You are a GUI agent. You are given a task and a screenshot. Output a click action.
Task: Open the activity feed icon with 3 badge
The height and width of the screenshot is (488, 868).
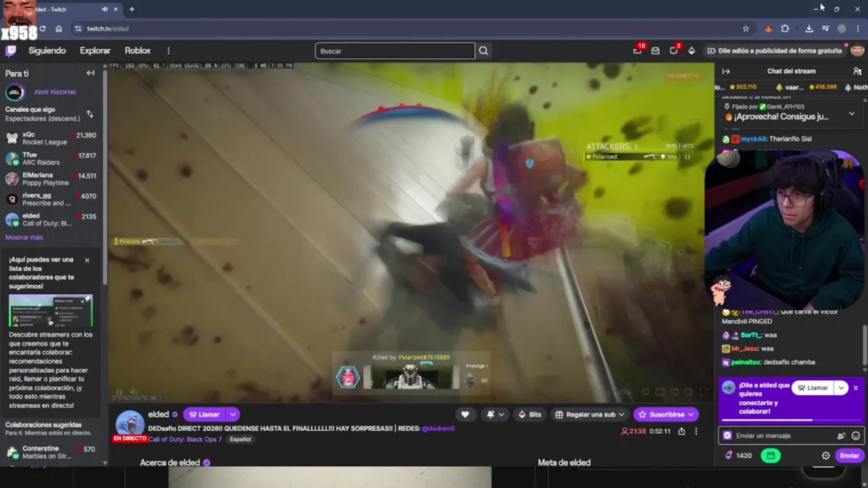pyautogui.click(x=674, y=51)
